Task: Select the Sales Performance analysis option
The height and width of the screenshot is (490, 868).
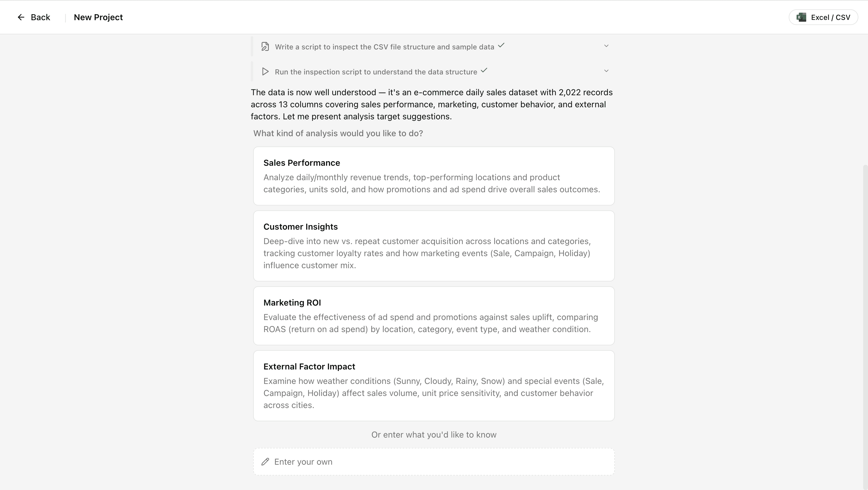Action: (x=434, y=176)
